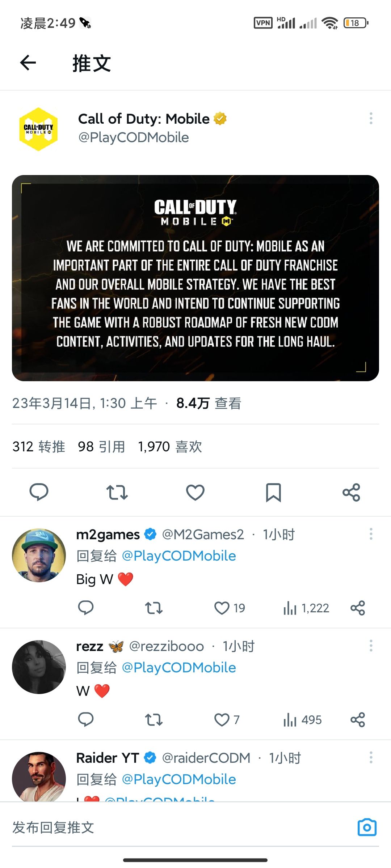Viewport: 391px width, 868px height.
Task: Share the rezz reply
Action: pos(358,720)
